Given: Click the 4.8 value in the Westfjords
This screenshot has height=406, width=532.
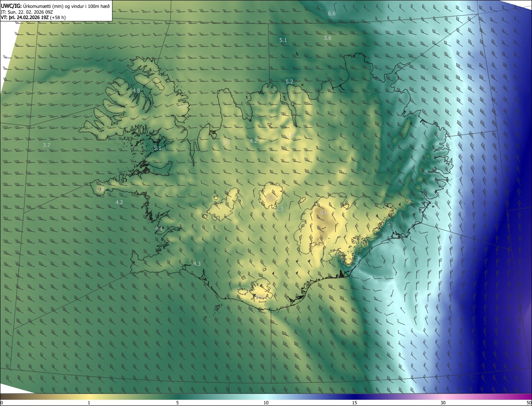Looking at the screenshot, I should [x=136, y=90].
